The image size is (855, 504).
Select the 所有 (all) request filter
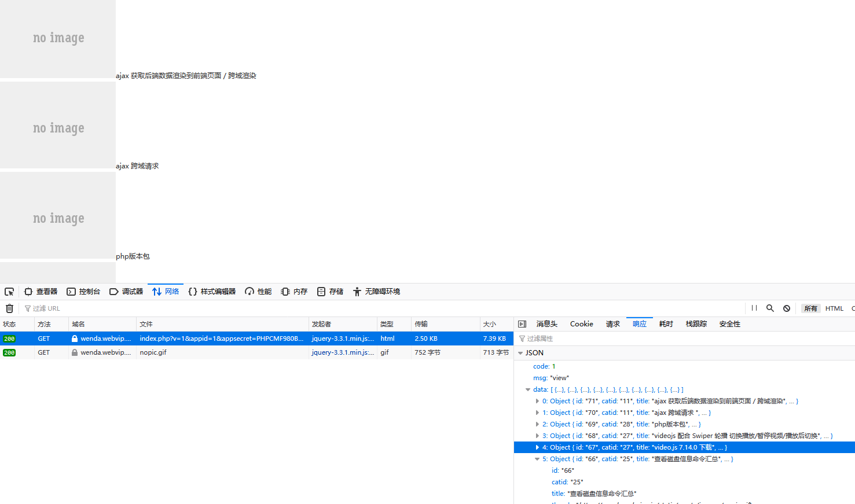[810, 308]
